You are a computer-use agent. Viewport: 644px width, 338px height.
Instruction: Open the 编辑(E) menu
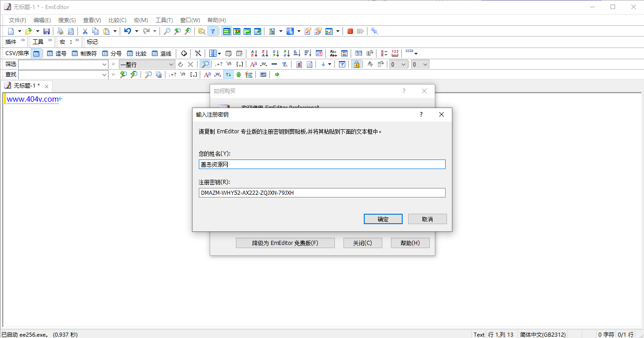point(42,20)
